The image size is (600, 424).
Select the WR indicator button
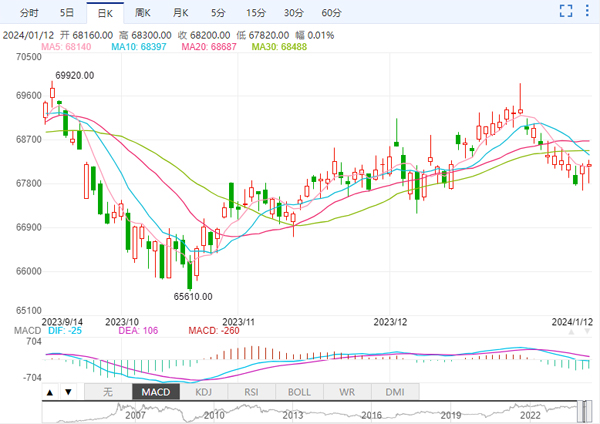coord(347,392)
